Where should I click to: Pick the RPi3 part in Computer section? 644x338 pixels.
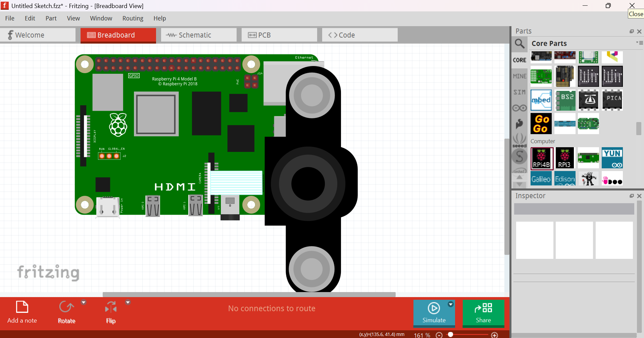[x=565, y=158]
